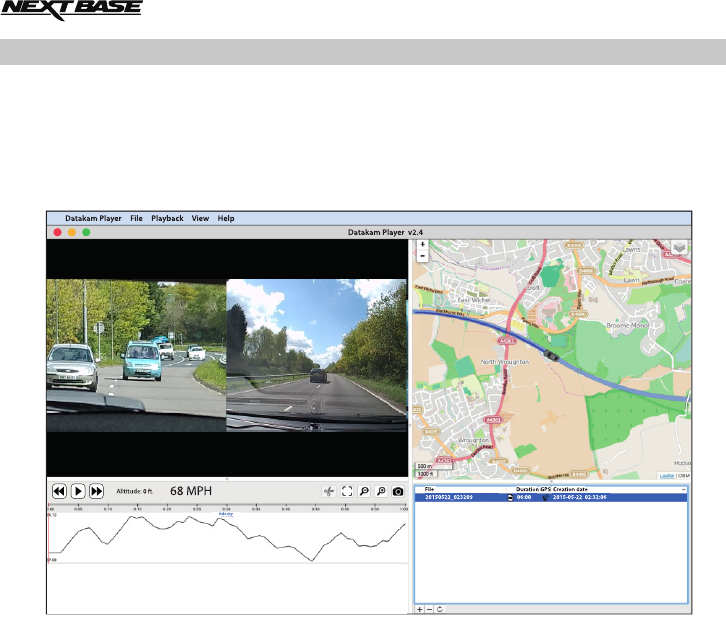Image resolution: width=726 pixels, height=620 pixels.
Task: Open the map layers selector
Action: (680, 247)
